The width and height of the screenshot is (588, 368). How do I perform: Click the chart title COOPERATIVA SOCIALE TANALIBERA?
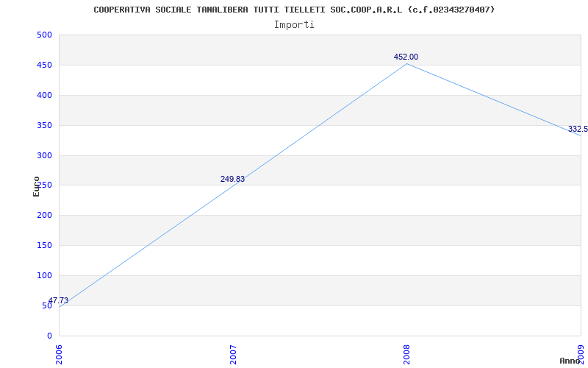click(x=294, y=10)
